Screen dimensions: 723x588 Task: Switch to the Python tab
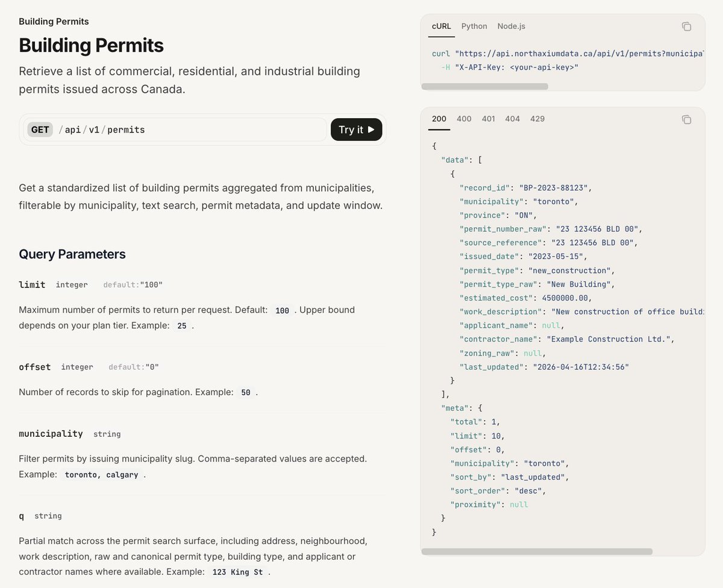click(474, 27)
